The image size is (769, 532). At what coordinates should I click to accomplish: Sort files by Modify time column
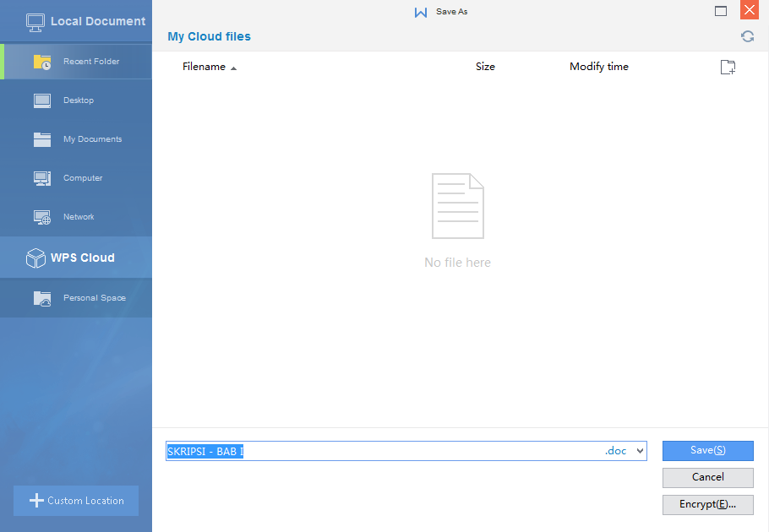599,67
